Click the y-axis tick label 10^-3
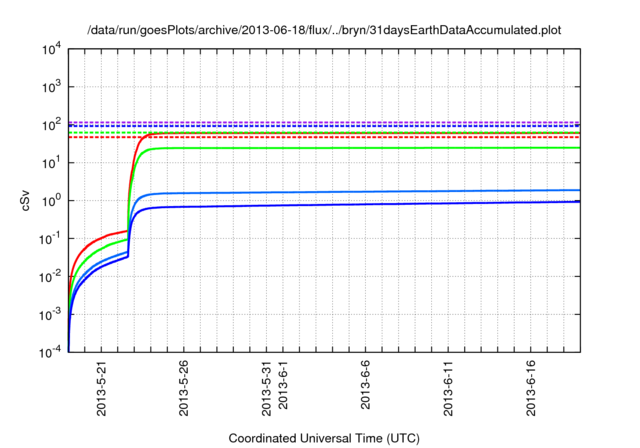Image resolution: width=640 pixels, height=448 pixels. (x=50, y=315)
